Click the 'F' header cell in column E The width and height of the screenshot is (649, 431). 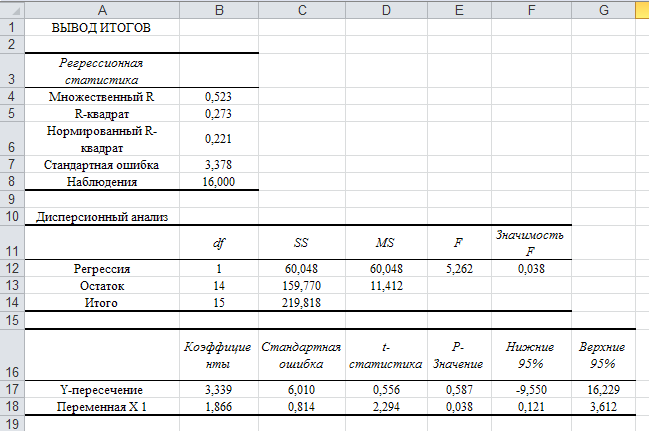[x=459, y=243]
